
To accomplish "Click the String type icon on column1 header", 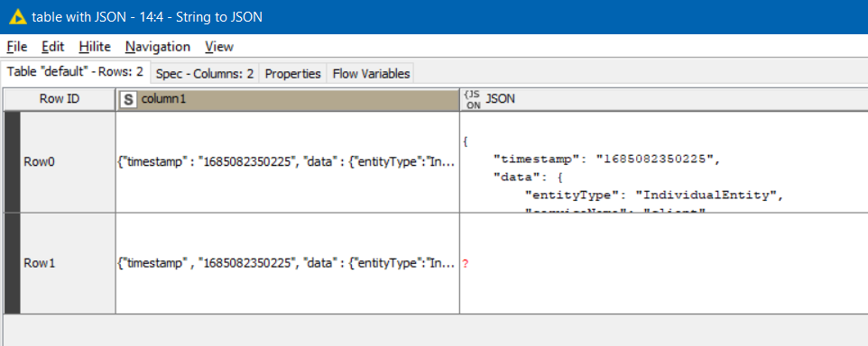I will (x=128, y=99).
